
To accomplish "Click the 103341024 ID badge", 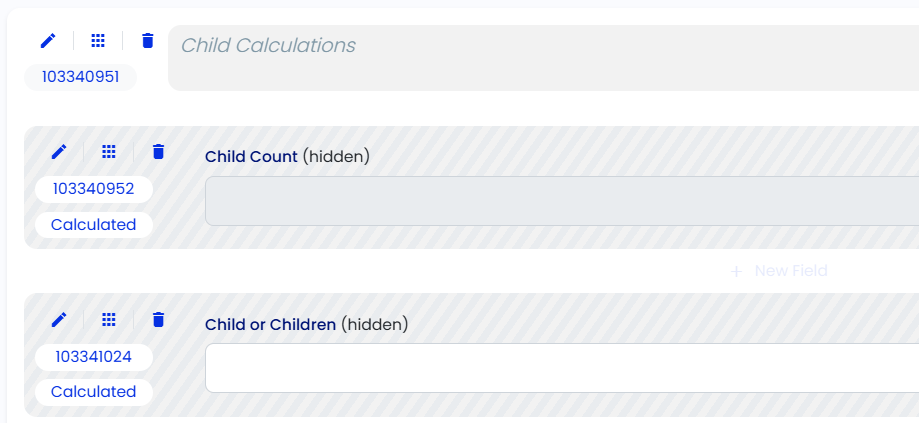I will tap(94, 357).
